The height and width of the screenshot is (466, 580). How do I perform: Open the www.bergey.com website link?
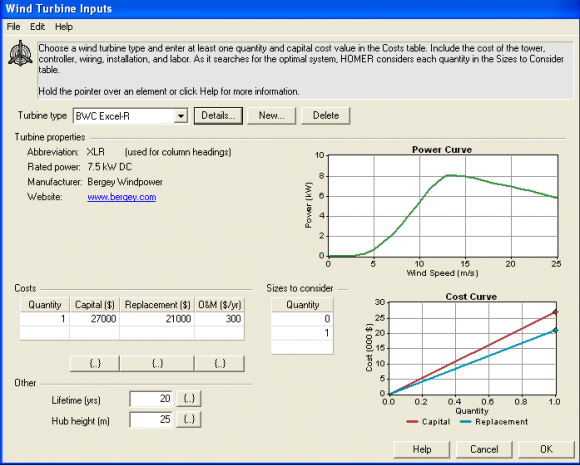[x=122, y=197]
